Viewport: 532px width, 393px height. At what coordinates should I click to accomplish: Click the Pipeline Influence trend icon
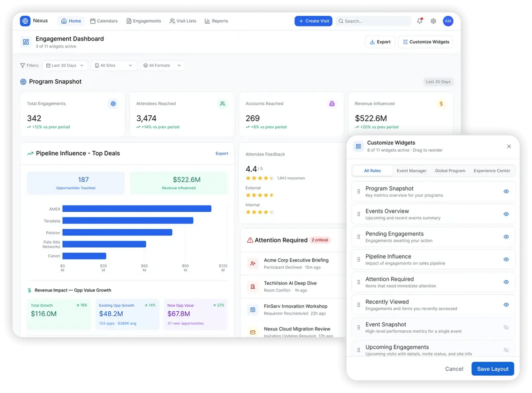(x=30, y=153)
